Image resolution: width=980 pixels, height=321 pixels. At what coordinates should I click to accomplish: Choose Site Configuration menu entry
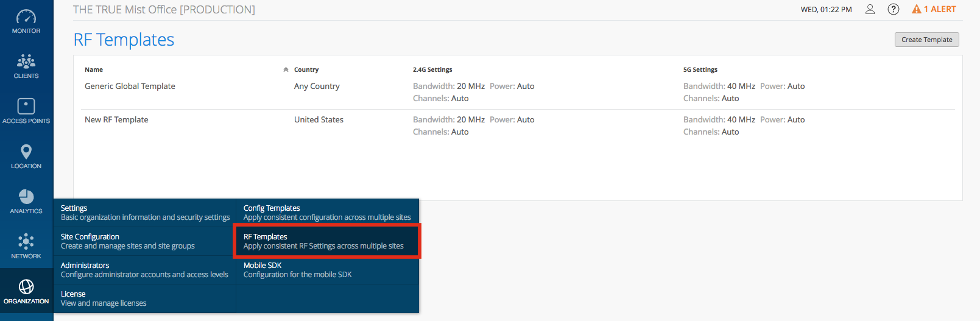tap(145, 241)
